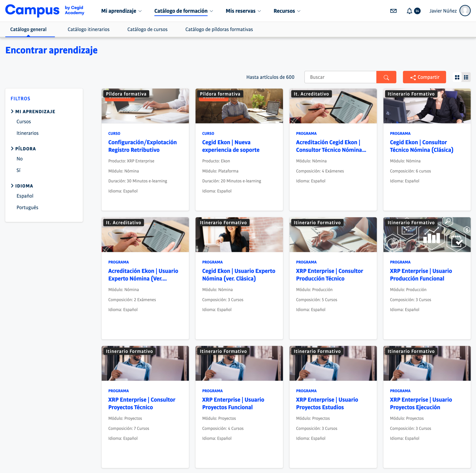Go to Campus by Cegid Academy logo
The image size is (476, 473).
pyautogui.click(x=45, y=10)
